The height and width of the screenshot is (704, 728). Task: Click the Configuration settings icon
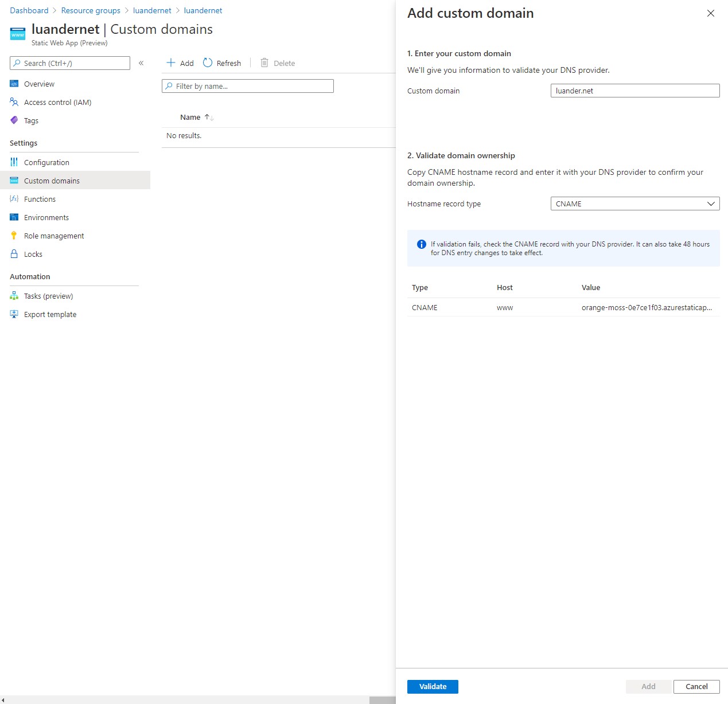tap(14, 162)
